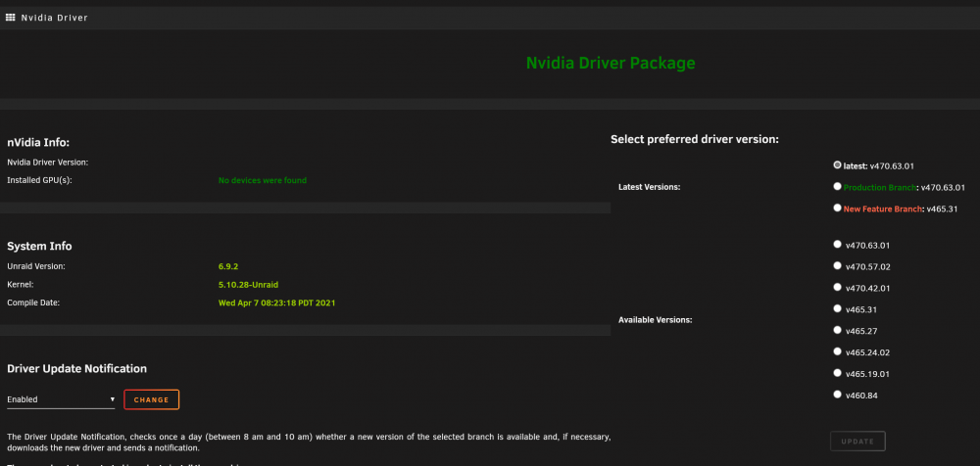Screen dimensions: 980x466
Task: Click the Compile Date label
Action: tap(33, 303)
